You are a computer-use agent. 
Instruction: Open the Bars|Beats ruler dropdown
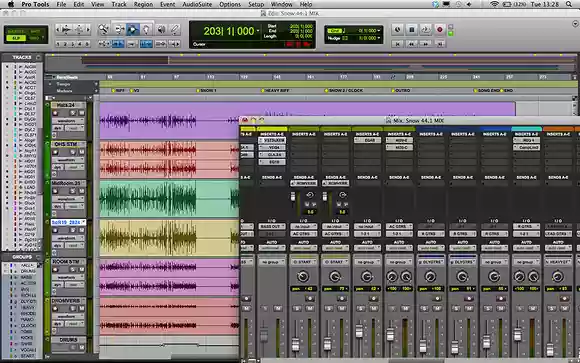[x=54, y=77]
